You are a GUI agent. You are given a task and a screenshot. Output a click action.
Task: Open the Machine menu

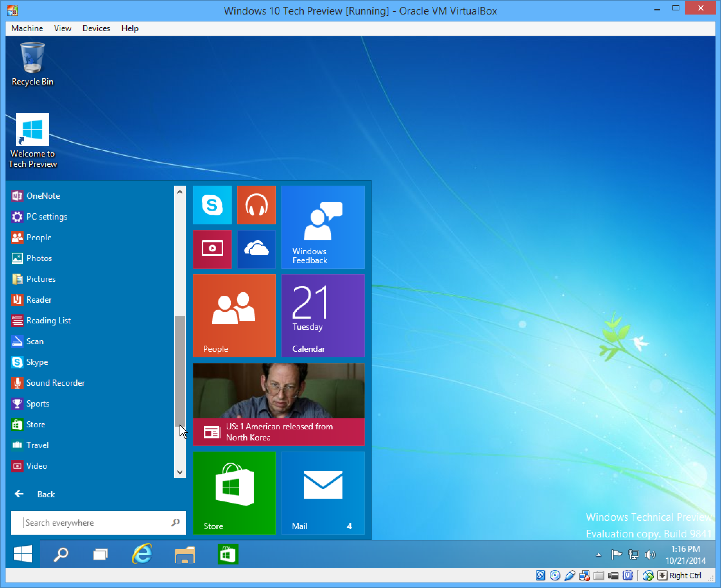27,28
